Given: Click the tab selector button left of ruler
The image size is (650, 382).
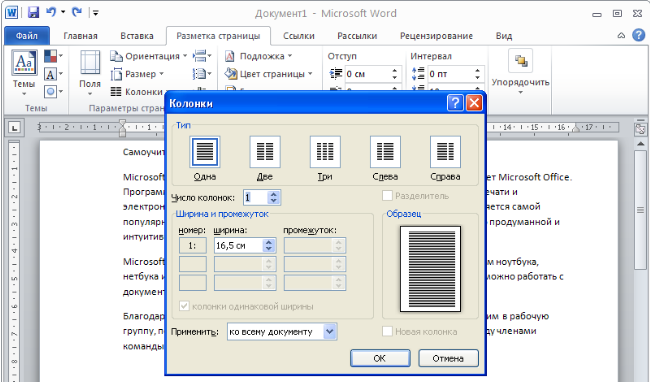Looking at the screenshot, I should point(15,128).
